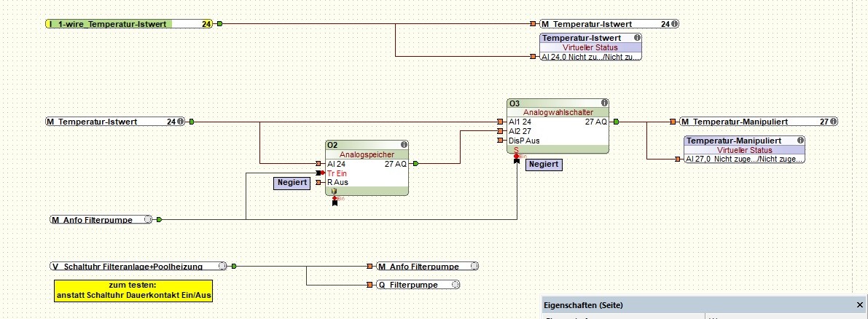
Task: Click the Negiert label below O3
Action: [x=544, y=164]
